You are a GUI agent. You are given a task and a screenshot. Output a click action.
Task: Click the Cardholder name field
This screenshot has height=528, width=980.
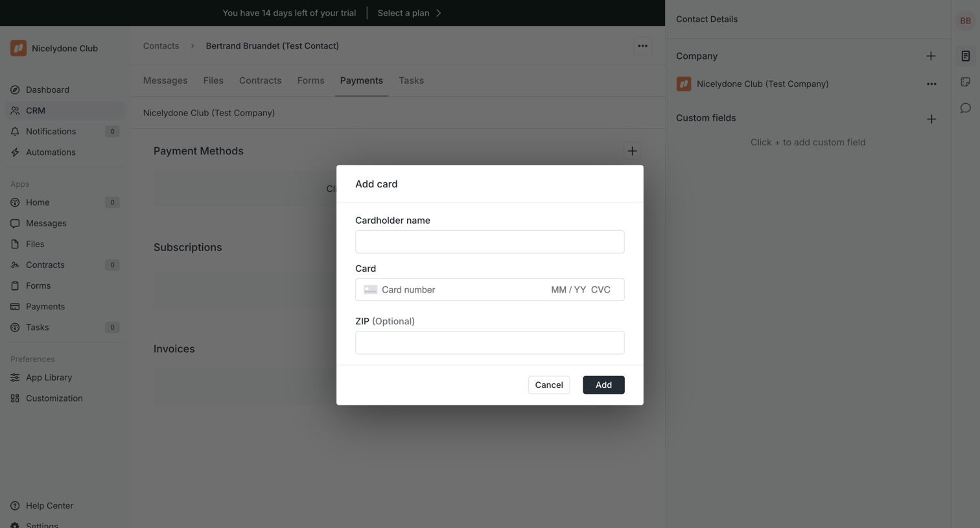click(490, 242)
